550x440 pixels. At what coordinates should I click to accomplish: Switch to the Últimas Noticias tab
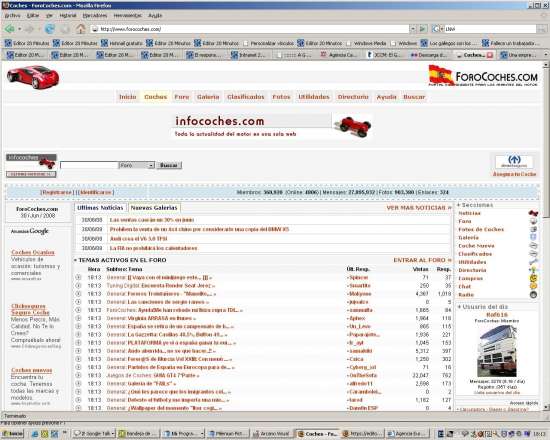[100, 208]
